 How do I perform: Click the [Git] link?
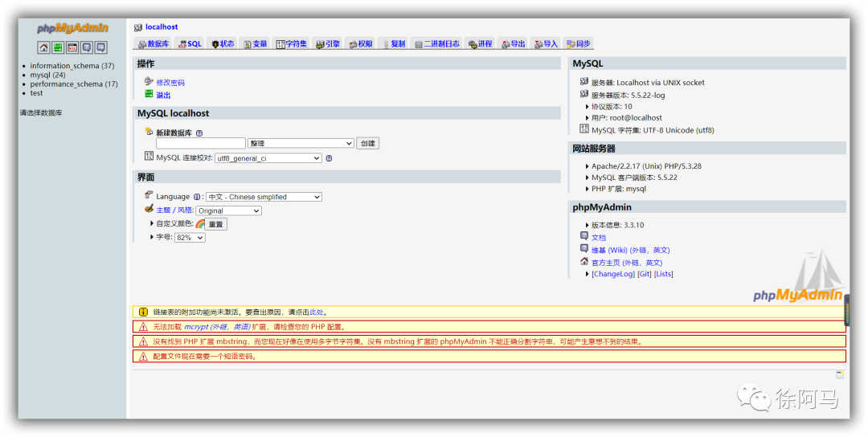645,275
